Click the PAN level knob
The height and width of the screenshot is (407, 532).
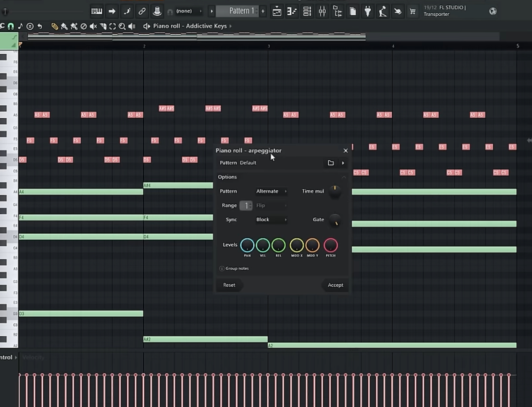pyautogui.click(x=247, y=245)
